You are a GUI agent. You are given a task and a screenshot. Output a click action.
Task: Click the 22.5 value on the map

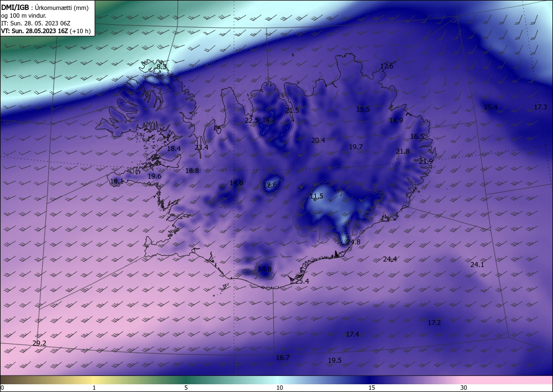pyautogui.click(x=252, y=120)
